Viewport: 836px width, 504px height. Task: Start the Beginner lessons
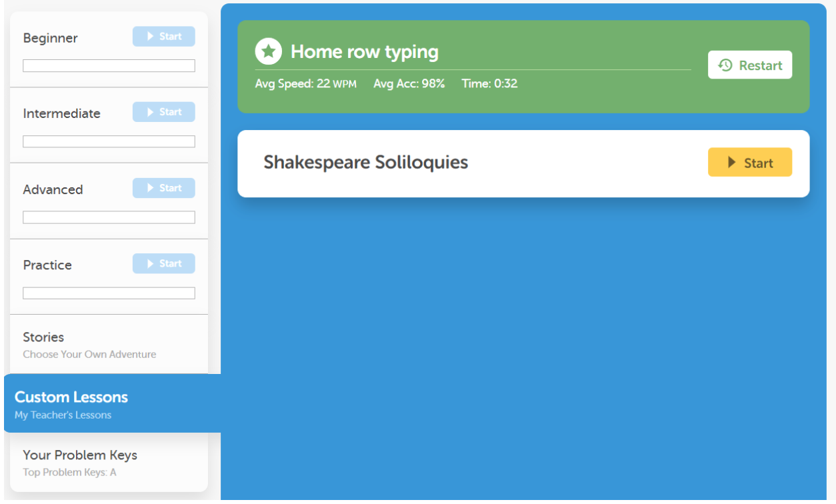tap(163, 36)
